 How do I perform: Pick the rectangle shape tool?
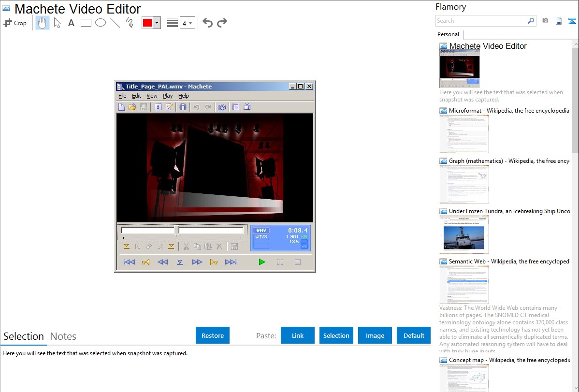click(86, 23)
